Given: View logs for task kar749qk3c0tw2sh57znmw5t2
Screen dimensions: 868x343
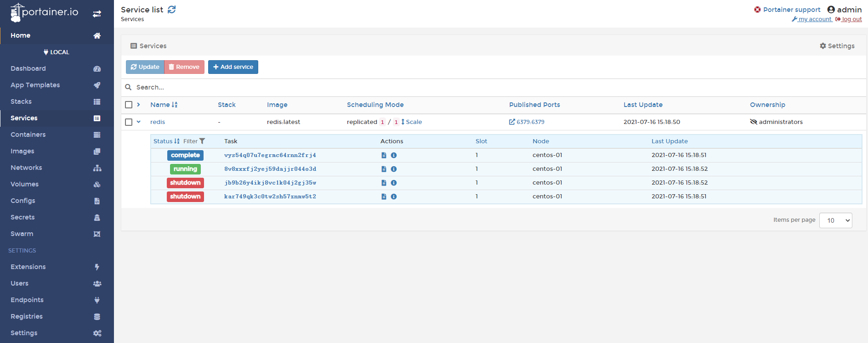Looking at the screenshot, I should tap(384, 197).
